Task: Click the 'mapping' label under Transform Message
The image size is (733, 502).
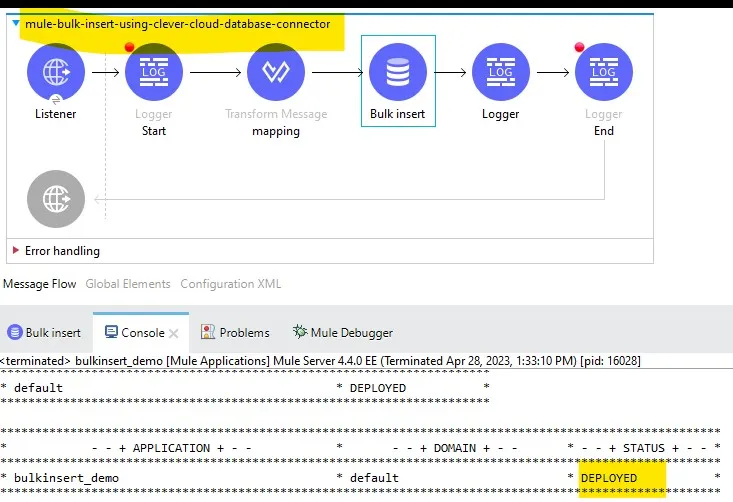Action: pyautogui.click(x=276, y=131)
